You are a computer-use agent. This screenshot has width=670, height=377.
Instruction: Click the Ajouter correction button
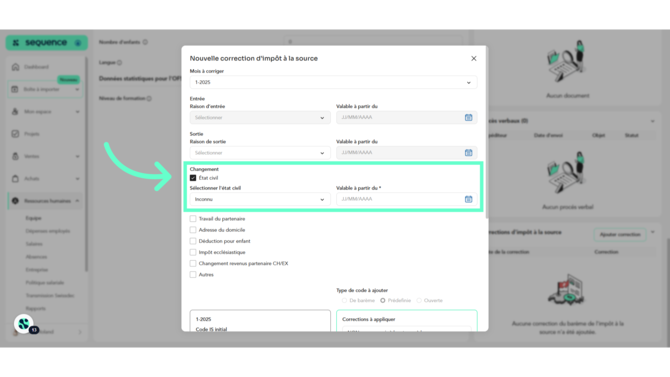click(x=620, y=235)
